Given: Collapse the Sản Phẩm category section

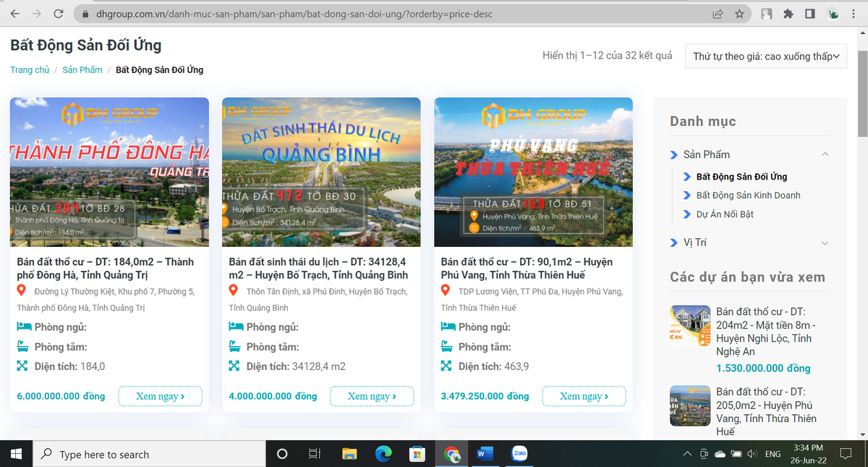Looking at the screenshot, I should [x=825, y=154].
